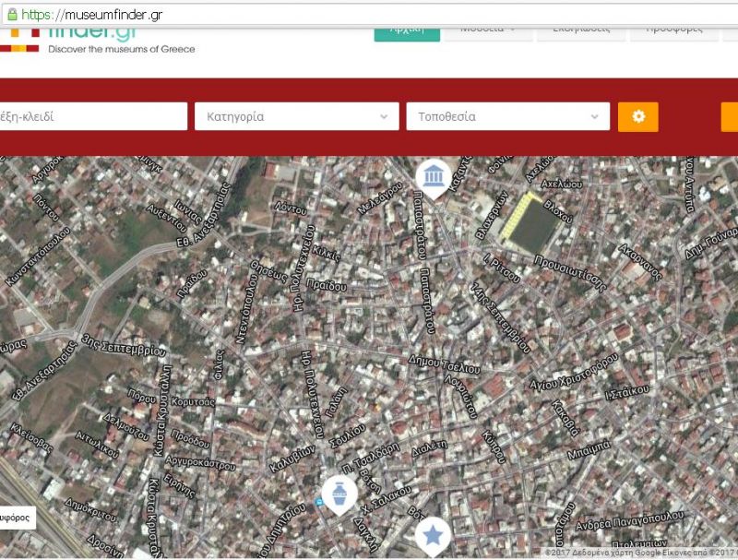Open advanced search via orange gear button
Screen dimensions: 738x560
click(x=638, y=117)
